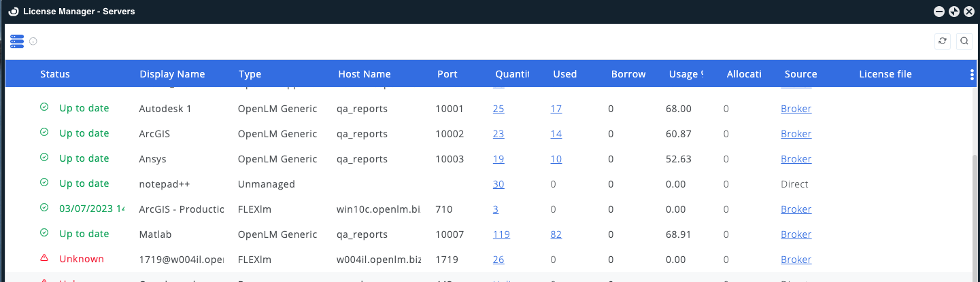Click the status check icon for Matlab
The image size is (980, 282).
click(x=44, y=234)
